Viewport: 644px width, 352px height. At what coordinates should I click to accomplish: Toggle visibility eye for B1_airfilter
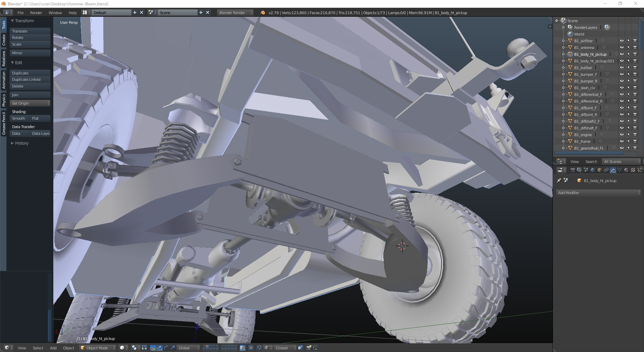[622, 41]
